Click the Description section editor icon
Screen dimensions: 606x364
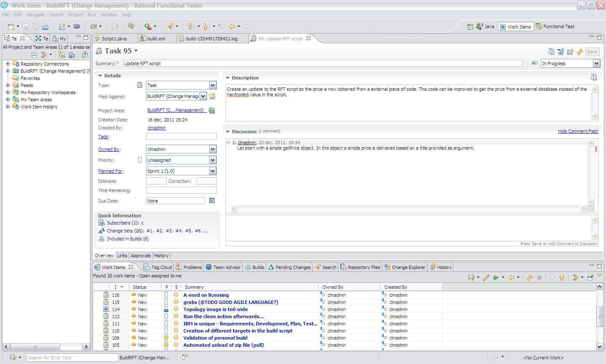point(593,77)
